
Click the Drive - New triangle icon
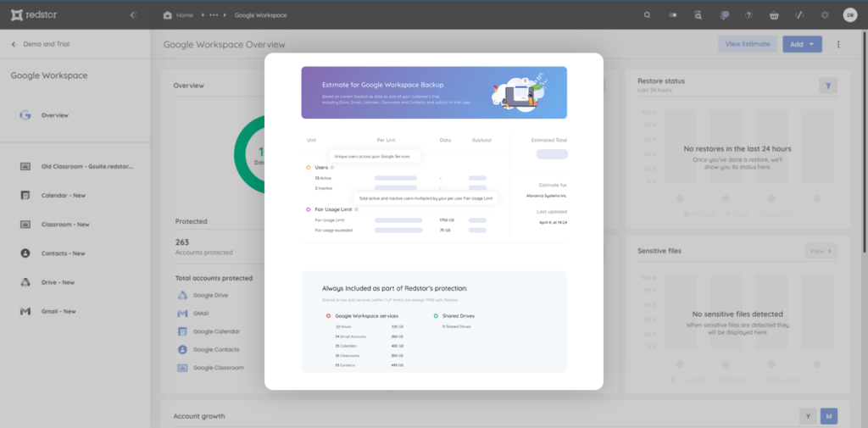tap(25, 282)
